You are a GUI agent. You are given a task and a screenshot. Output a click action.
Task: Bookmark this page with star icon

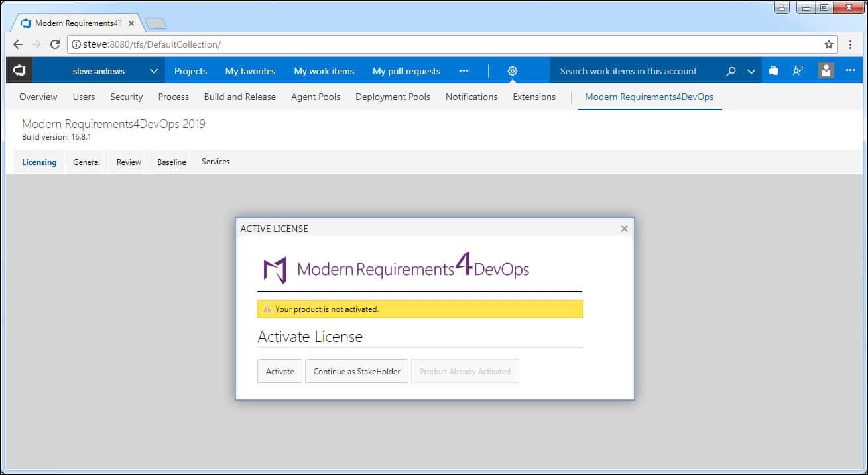829,44
